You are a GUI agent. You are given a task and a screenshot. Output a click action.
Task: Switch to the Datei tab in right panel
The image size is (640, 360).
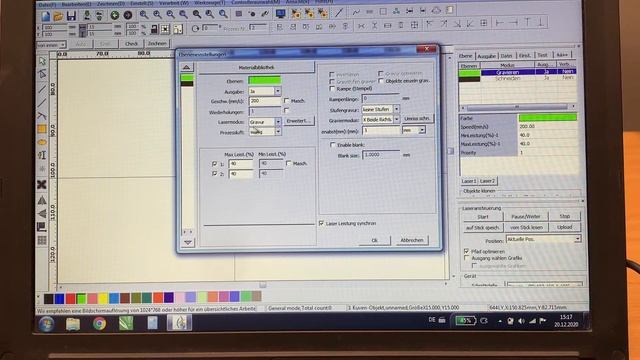[x=507, y=56]
